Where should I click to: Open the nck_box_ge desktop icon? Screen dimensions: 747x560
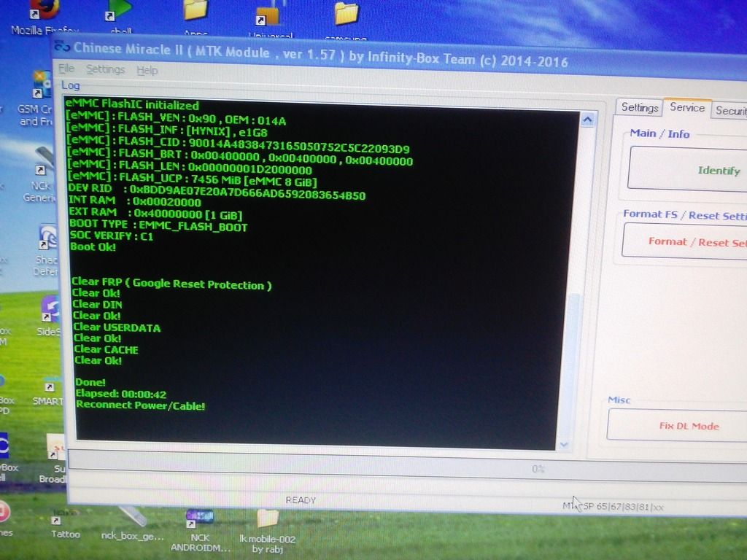[131, 516]
